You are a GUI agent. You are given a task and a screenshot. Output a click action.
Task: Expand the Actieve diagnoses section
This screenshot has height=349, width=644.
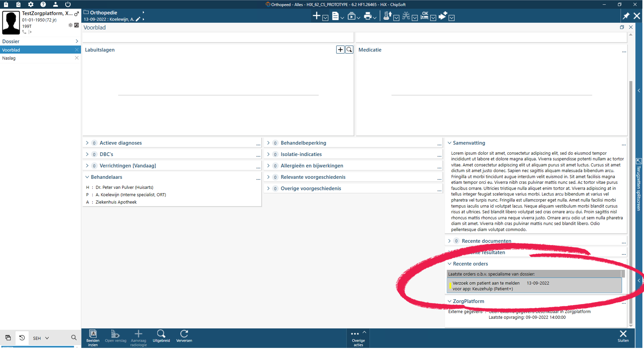point(87,143)
